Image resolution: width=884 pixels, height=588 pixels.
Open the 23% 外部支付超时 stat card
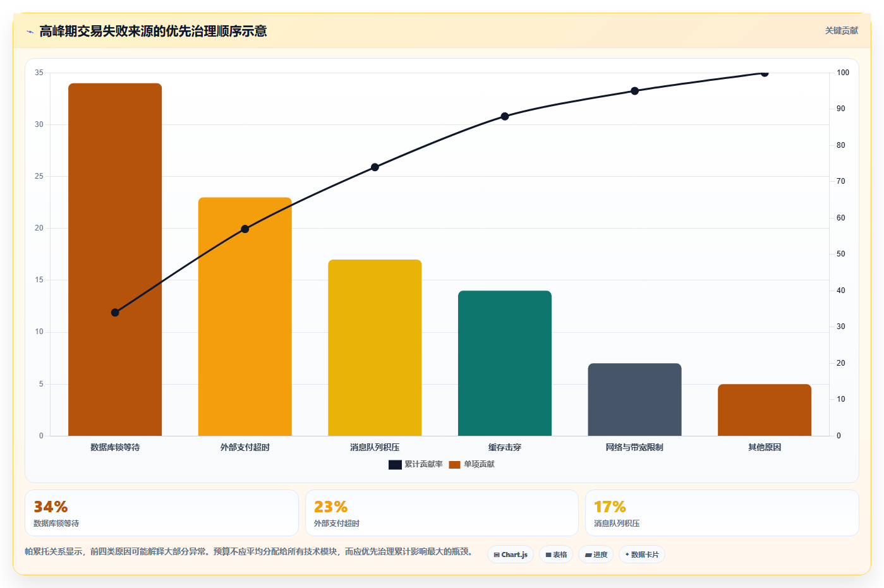pyautogui.click(x=442, y=513)
